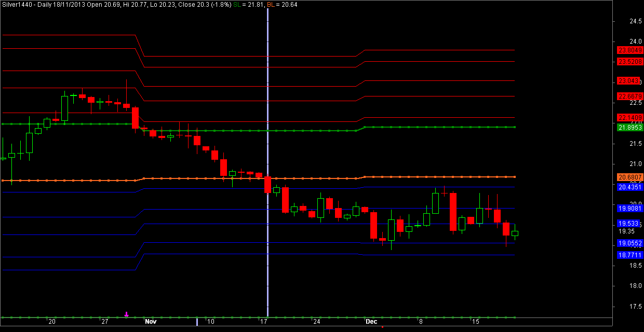This screenshot has width=644, height=332.
Task: Click the Nov label on date axis
Action: click(x=151, y=322)
